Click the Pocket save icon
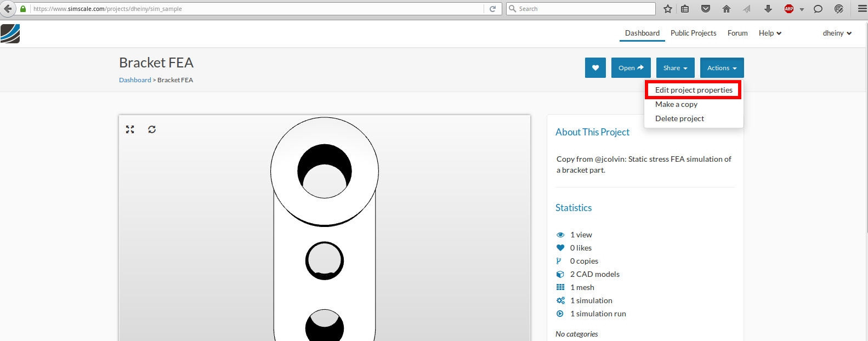The width and height of the screenshot is (868, 341). pyautogui.click(x=706, y=9)
